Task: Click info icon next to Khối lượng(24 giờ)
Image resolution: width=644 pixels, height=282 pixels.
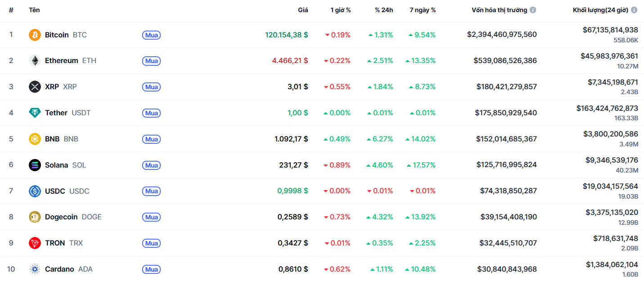Action: [634, 10]
